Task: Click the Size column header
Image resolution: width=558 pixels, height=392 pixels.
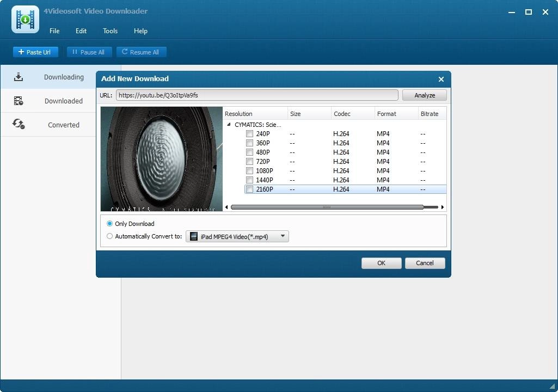Action: 309,114
